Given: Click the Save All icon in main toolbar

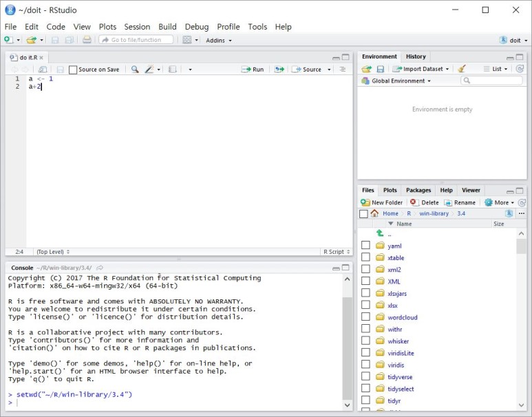Looking at the screenshot, I should coord(70,40).
